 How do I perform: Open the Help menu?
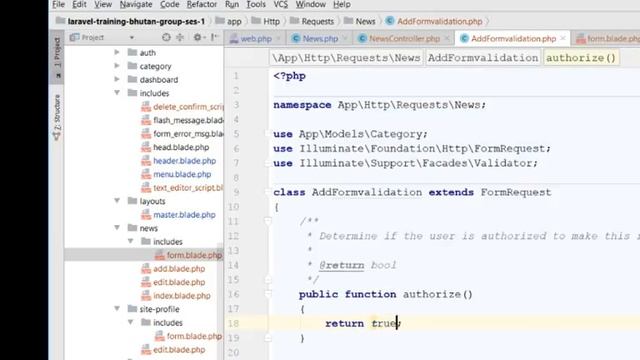click(x=342, y=4)
